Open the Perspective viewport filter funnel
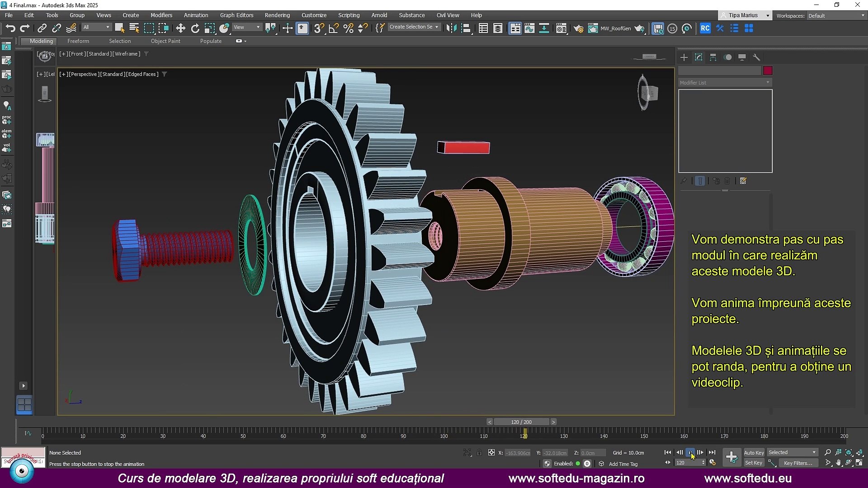 point(165,74)
